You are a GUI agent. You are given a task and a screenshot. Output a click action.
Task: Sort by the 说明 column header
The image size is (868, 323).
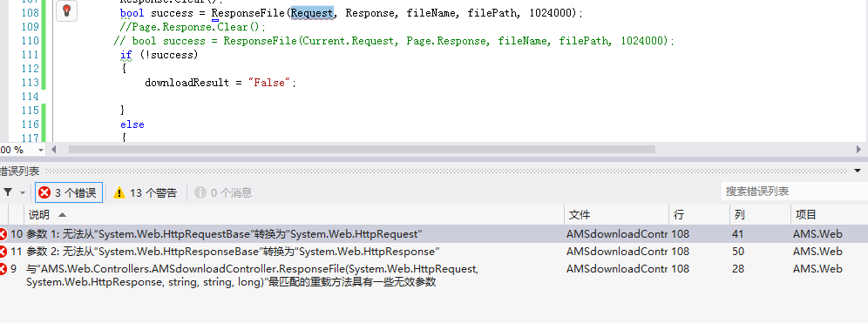pyautogui.click(x=295, y=214)
